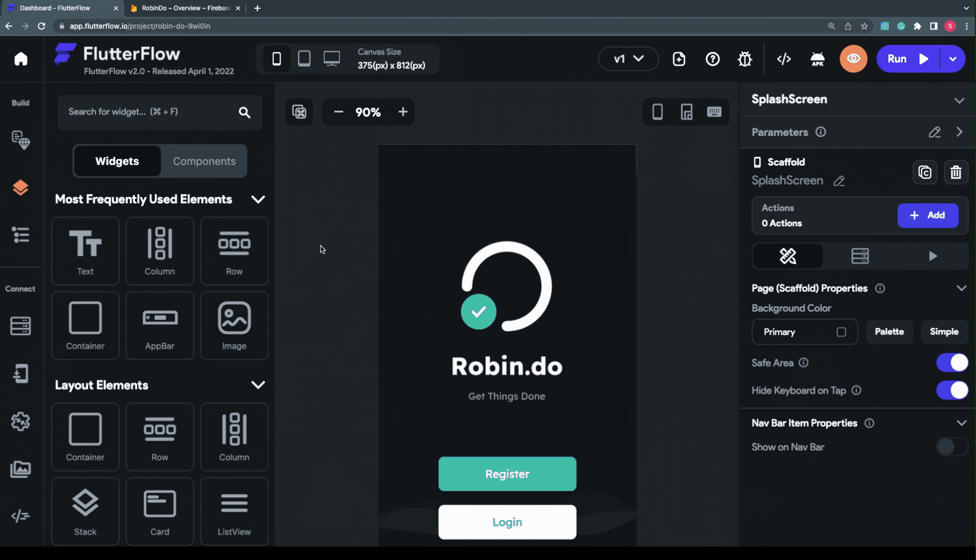This screenshot has height=560, width=976.
Task: Open the media assets sidebar icon
Action: [20, 469]
